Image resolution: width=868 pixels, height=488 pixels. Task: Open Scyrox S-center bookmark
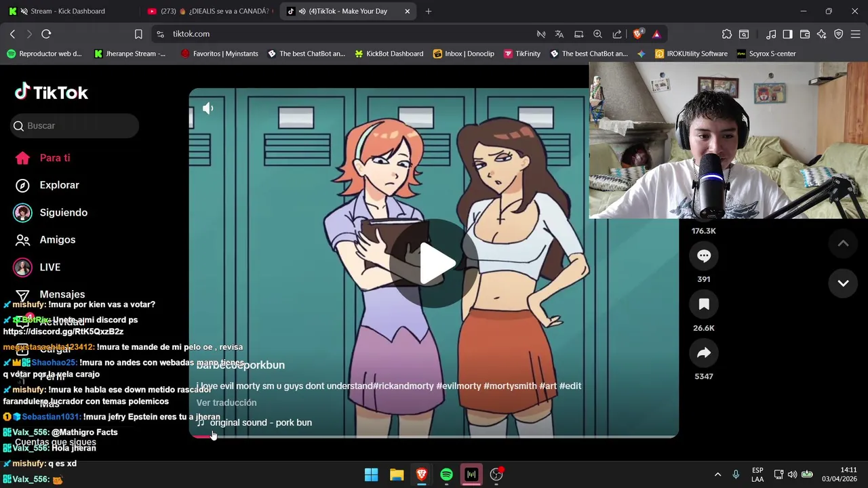click(x=766, y=54)
